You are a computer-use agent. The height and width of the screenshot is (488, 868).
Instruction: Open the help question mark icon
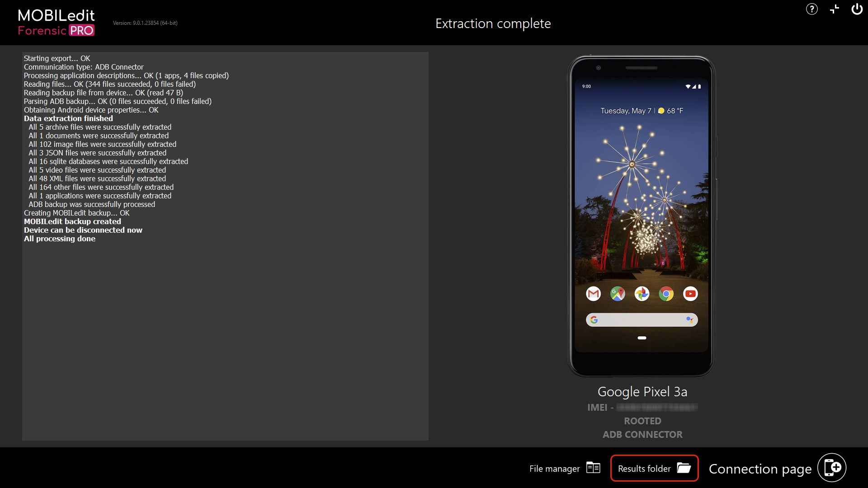click(x=811, y=9)
